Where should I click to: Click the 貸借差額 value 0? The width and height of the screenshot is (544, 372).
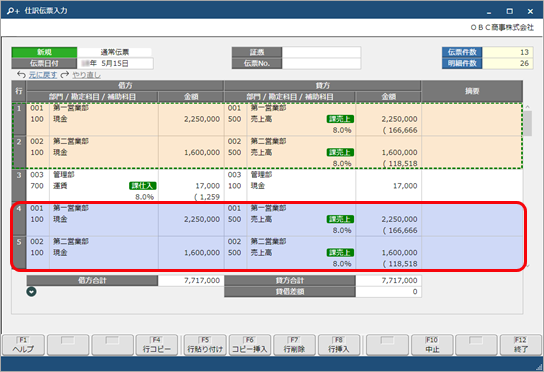[x=389, y=291]
